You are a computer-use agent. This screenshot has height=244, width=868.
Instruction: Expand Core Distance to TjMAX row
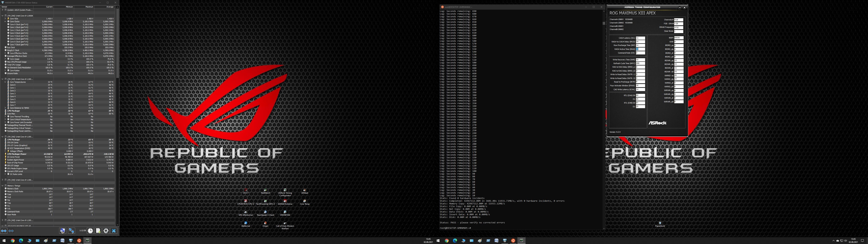point(5,108)
